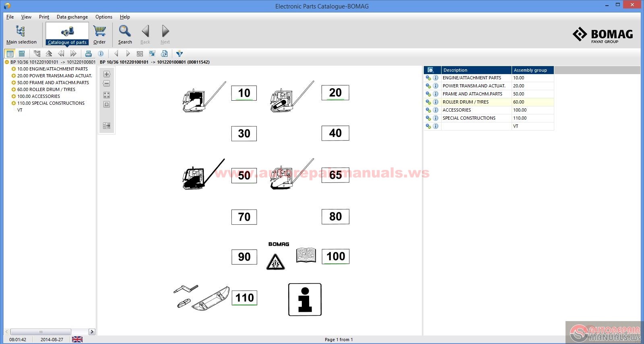This screenshot has height=344, width=644.
Task: Zoom in on the diagram
Action: click(107, 74)
